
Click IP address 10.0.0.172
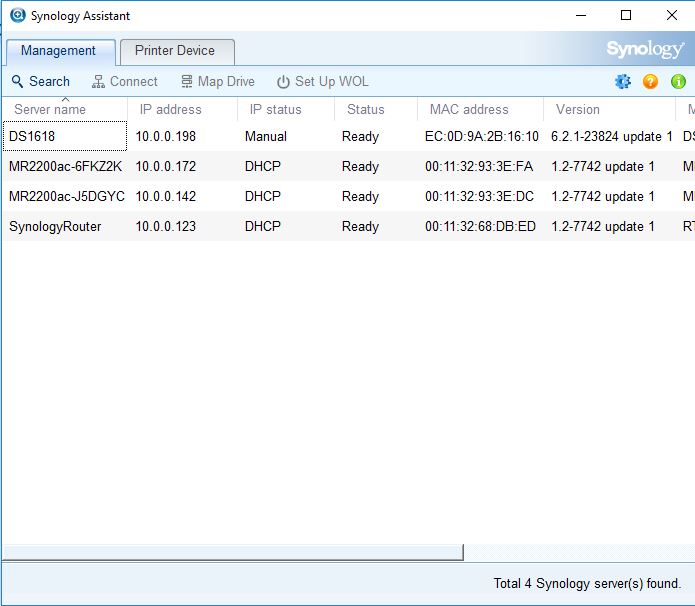(x=165, y=167)
